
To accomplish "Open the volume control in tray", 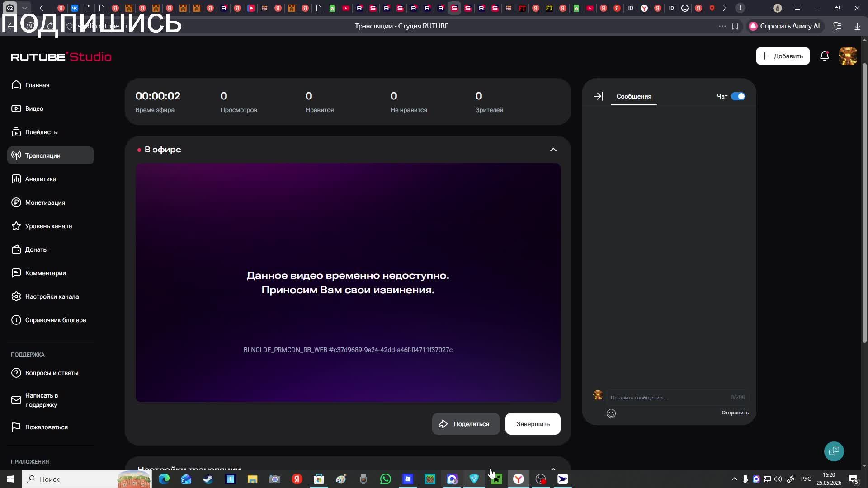I will [x=778, y=479].
